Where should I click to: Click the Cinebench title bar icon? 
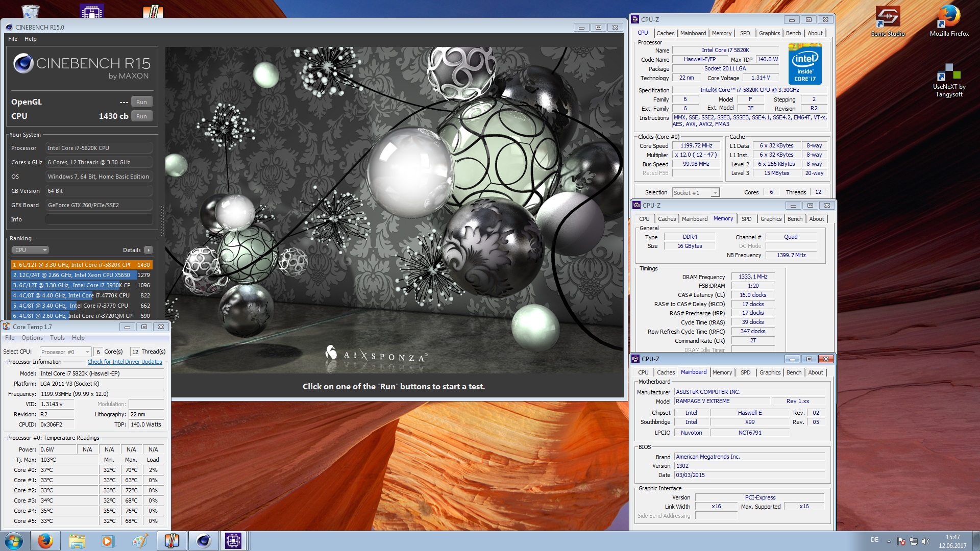[x=9, y=27]
